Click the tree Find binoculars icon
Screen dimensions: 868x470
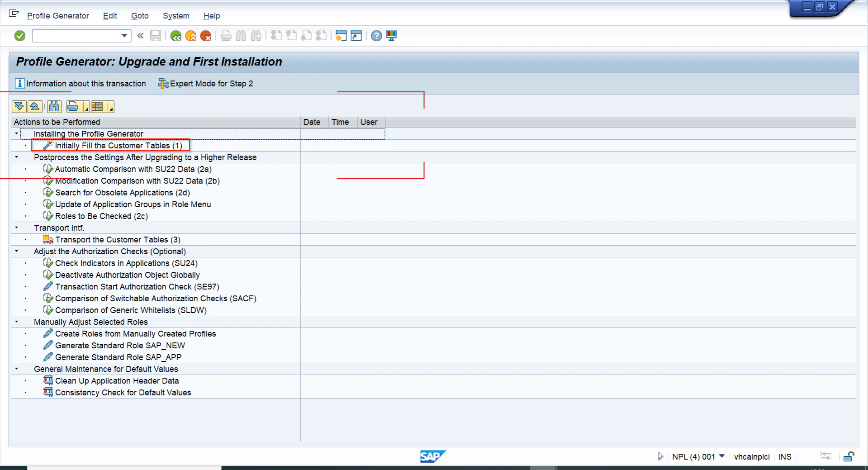click(x=54, y=107)
